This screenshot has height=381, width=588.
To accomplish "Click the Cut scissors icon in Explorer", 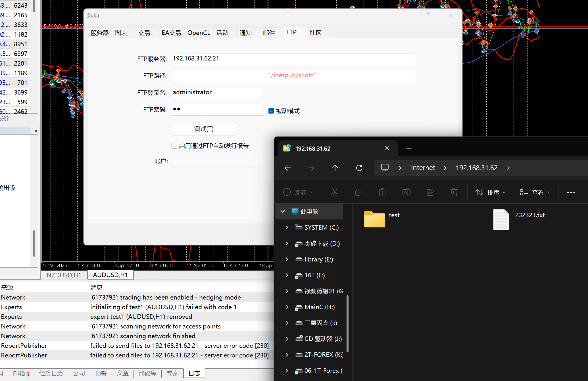I will point(335,192).
